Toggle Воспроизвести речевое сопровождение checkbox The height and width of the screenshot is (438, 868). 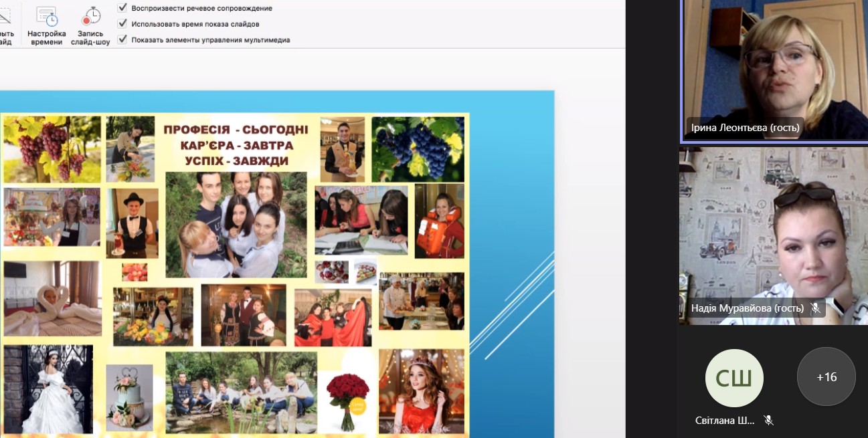point(122,8)
